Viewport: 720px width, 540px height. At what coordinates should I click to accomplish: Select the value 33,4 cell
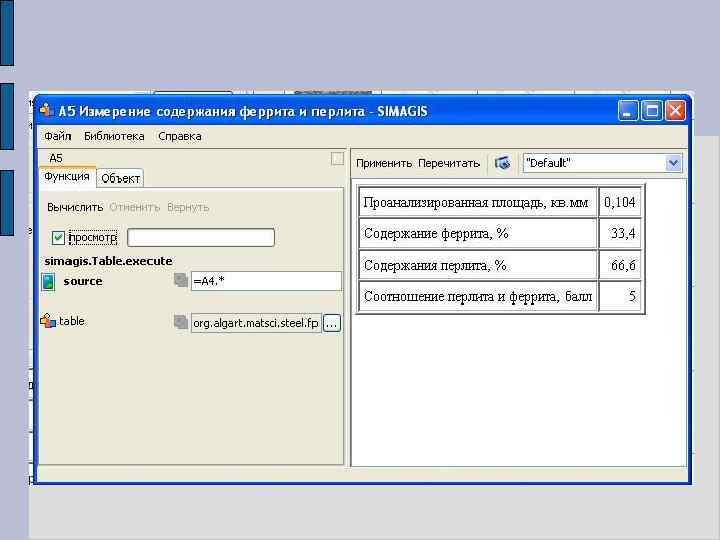[620, 234]
